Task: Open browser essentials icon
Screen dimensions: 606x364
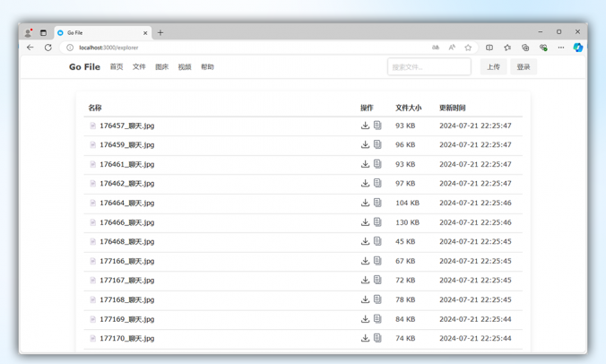Action: pyautogui.click(x=543, y=48)
